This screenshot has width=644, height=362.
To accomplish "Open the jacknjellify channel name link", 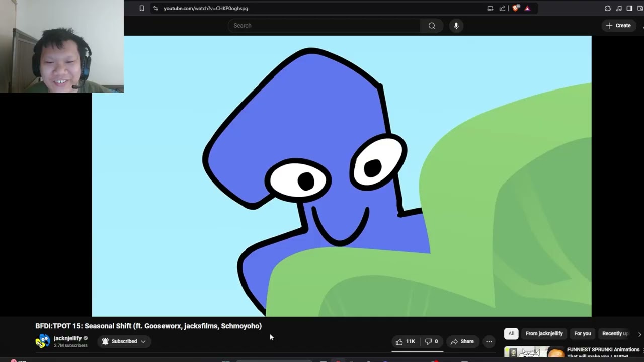I will point(67,338).
